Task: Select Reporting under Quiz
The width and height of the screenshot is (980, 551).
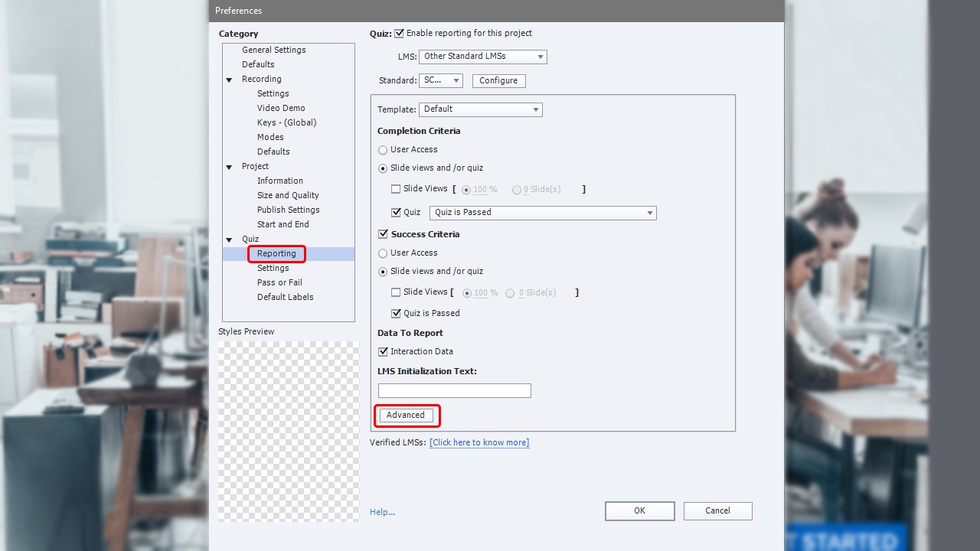Action: pyautogui.click(x=276, y=253)
